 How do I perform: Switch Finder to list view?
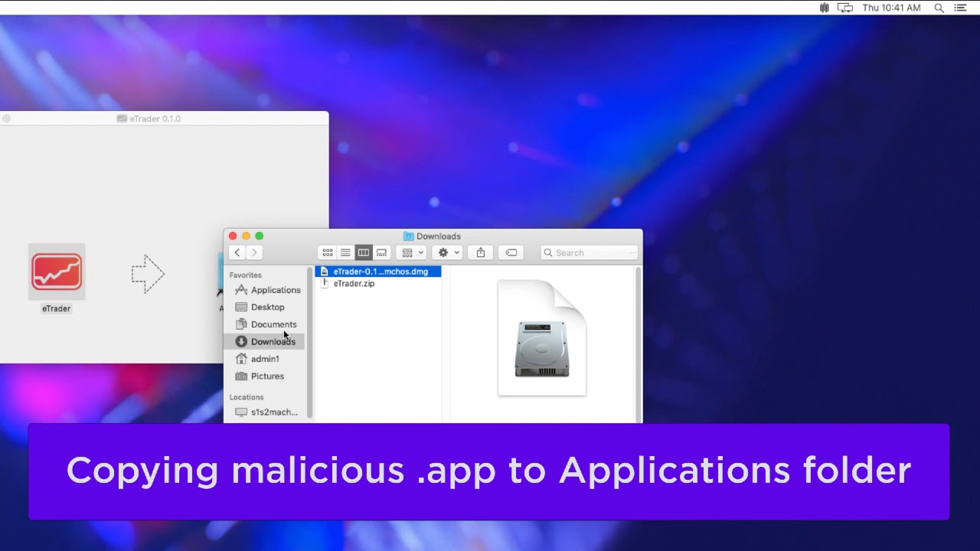pyautogui.click(x=345, y=253)
